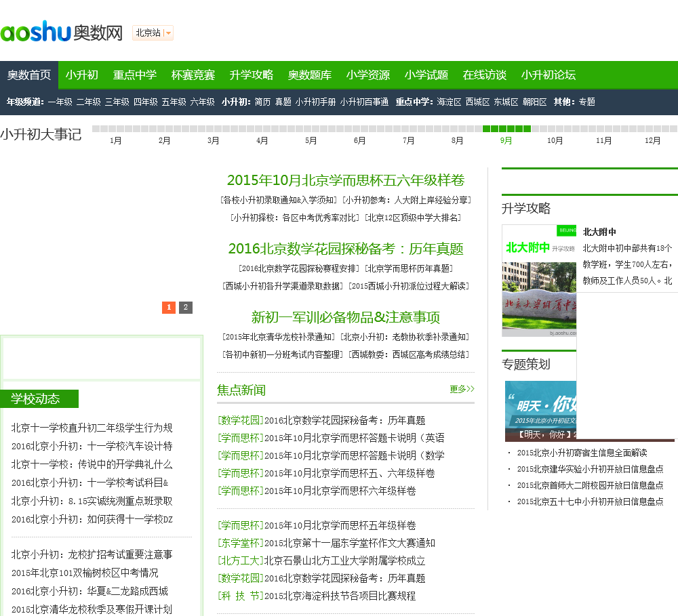Viewport: 678px width, 616px height.
Task: Click the 学校动态 section header
Action: point(39,398)
